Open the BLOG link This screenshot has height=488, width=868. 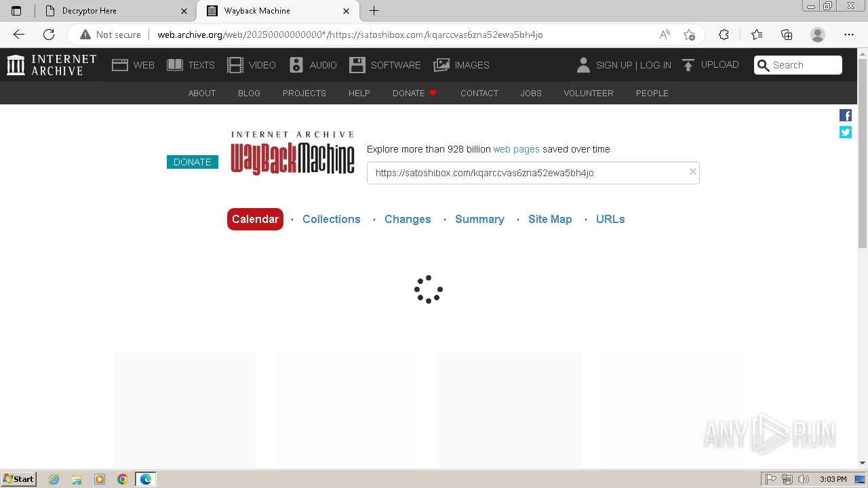(x=249, y=93)
